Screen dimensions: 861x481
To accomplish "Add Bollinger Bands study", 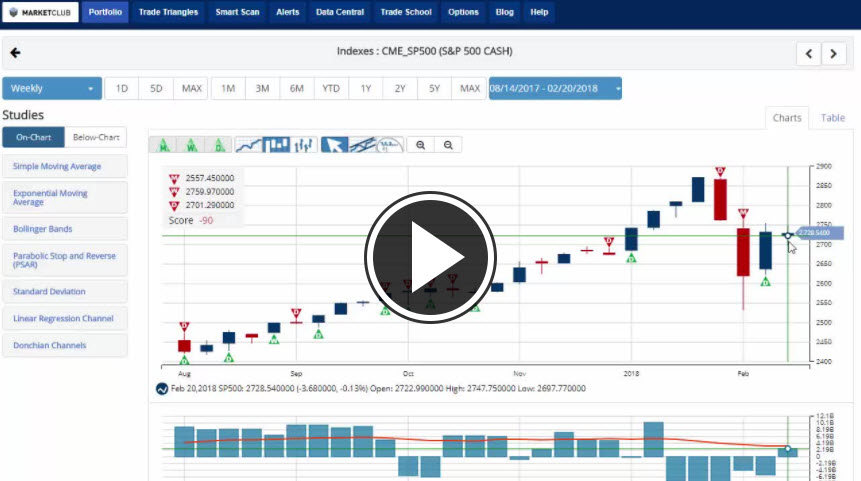I will point(65,229).
